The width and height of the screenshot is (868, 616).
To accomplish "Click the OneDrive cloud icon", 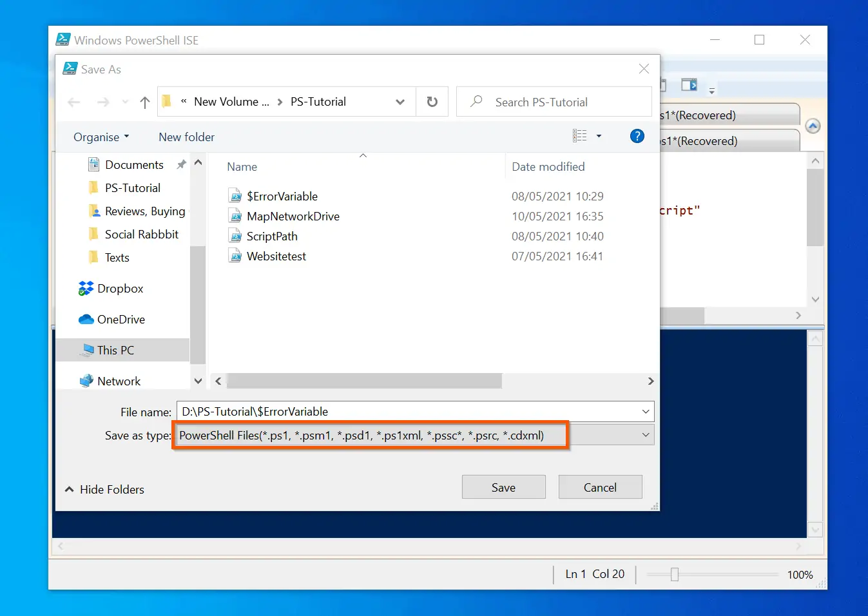I will click(x=86, y=320).
